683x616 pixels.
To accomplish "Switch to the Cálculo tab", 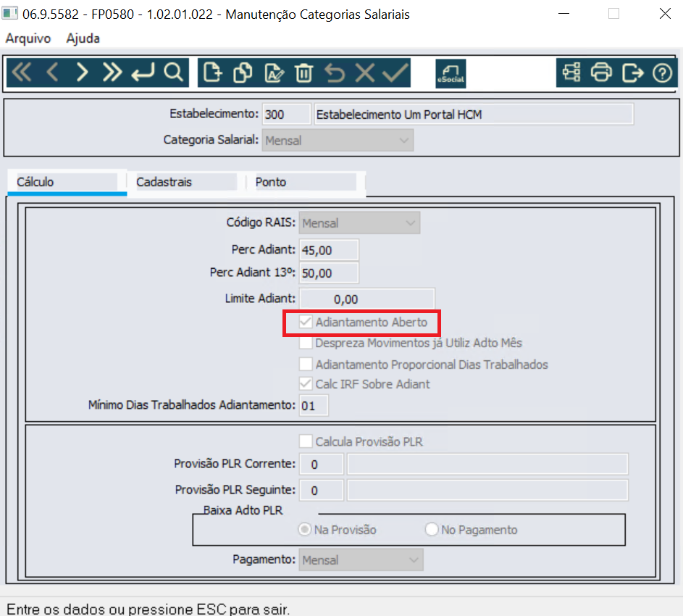I will coord(67,182).
